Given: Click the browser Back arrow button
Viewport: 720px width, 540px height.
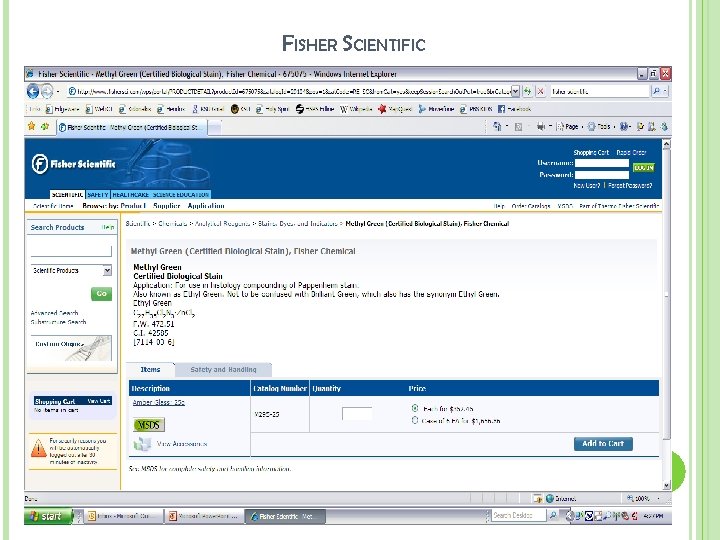Looking at the screenshot, I should (33, 91).
